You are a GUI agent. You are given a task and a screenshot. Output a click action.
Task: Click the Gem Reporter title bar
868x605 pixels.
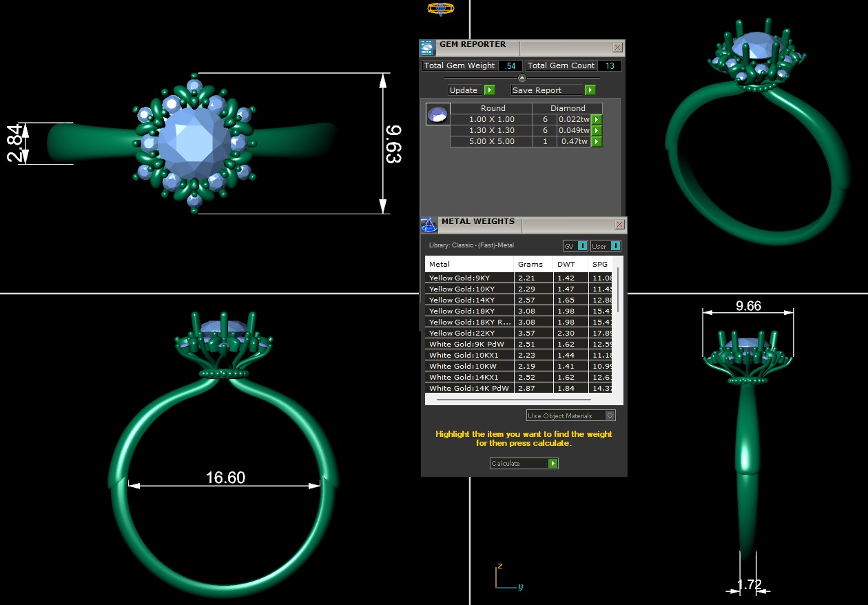point(524,48)
